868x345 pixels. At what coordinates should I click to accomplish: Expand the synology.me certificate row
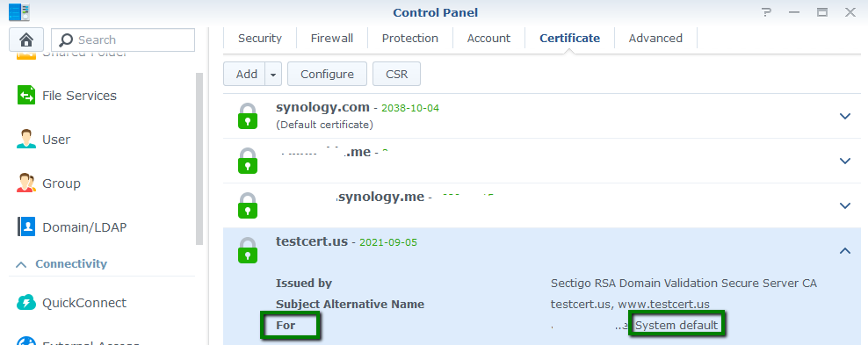[x=845, y=205]
